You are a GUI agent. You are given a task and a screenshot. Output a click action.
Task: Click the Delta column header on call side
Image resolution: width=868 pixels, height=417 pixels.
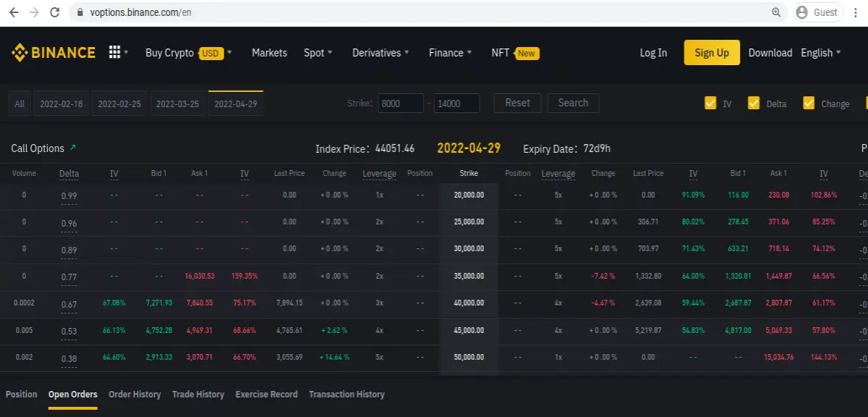pyautogui.click(x=69, y=174)
